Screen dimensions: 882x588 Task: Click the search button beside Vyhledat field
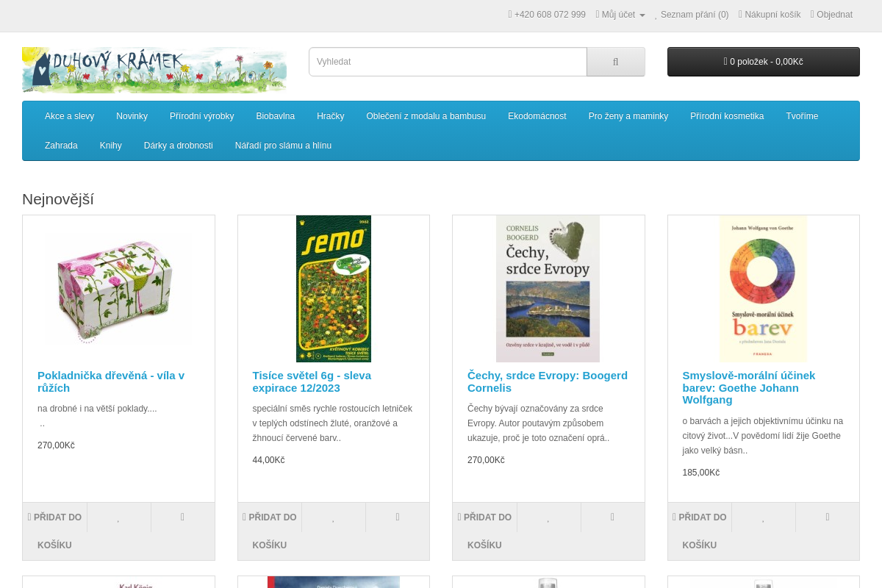[615, 62]
